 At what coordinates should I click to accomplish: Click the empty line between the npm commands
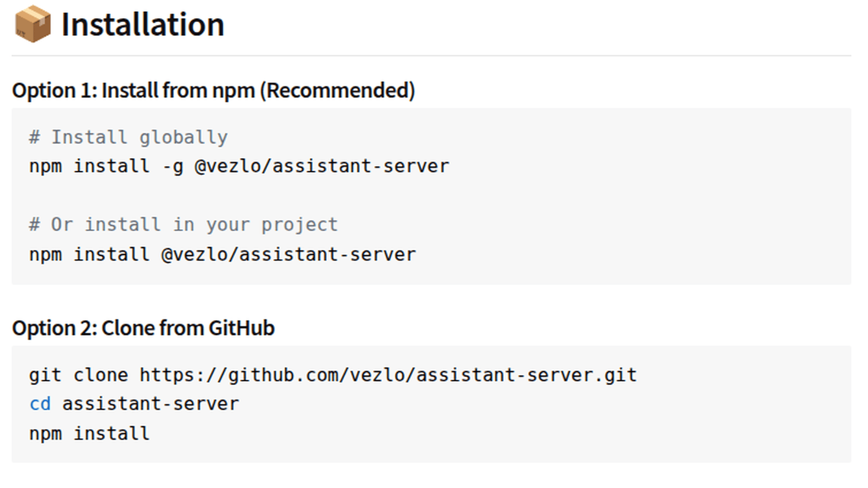pyautogui.click(x=226, y=195)
